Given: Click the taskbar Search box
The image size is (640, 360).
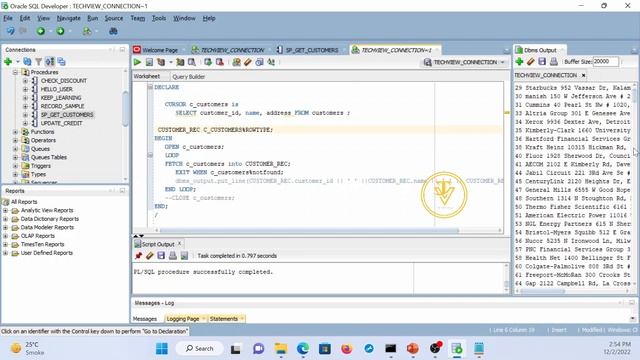Looking at the screenshot, I should 200,349.
